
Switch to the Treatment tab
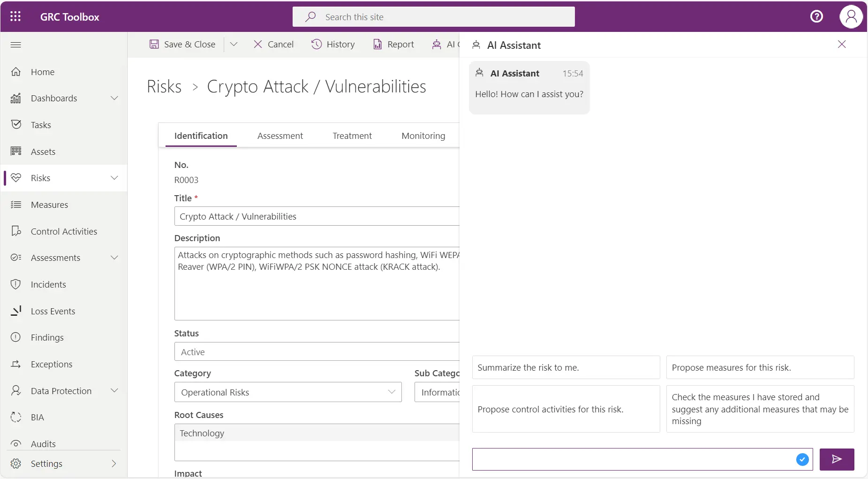point(352,136)
